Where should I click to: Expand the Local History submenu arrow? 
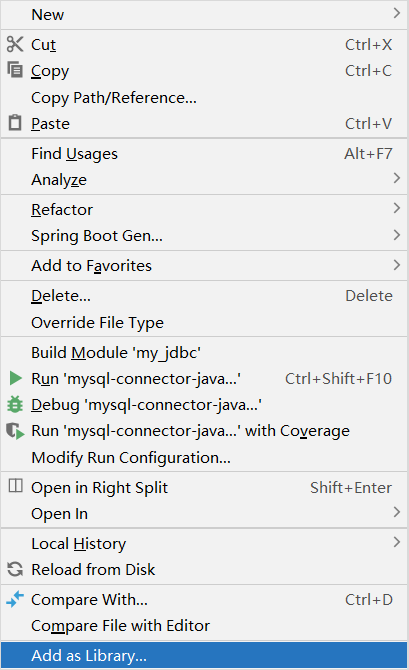pyautogui.click(x=397, y=542)
